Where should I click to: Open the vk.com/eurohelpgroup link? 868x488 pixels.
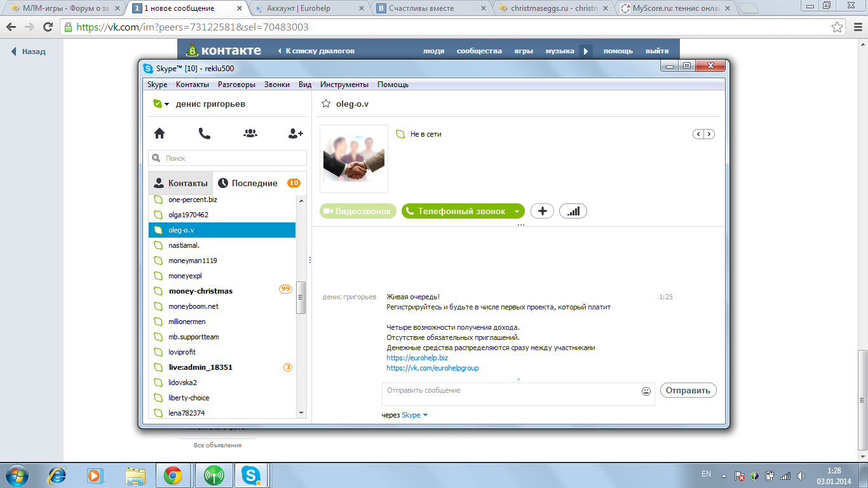point(433,368)
